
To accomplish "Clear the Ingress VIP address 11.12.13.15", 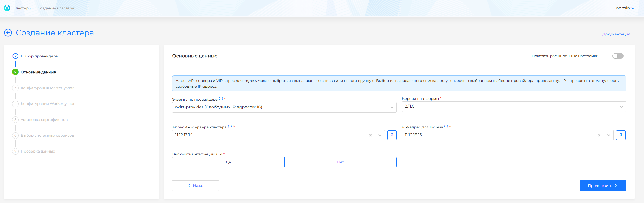I will pos(599,135).
